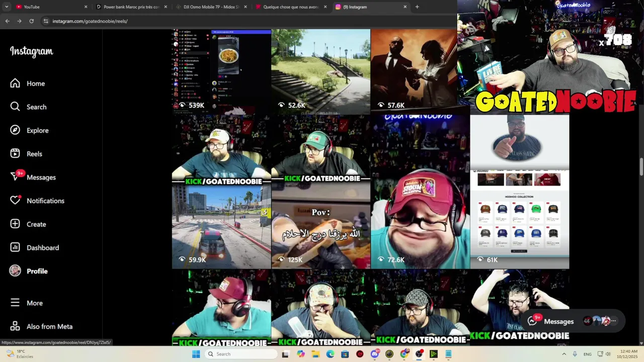Open the Profile avatar in sidebar
644x362 pixels.
[15, 271]
